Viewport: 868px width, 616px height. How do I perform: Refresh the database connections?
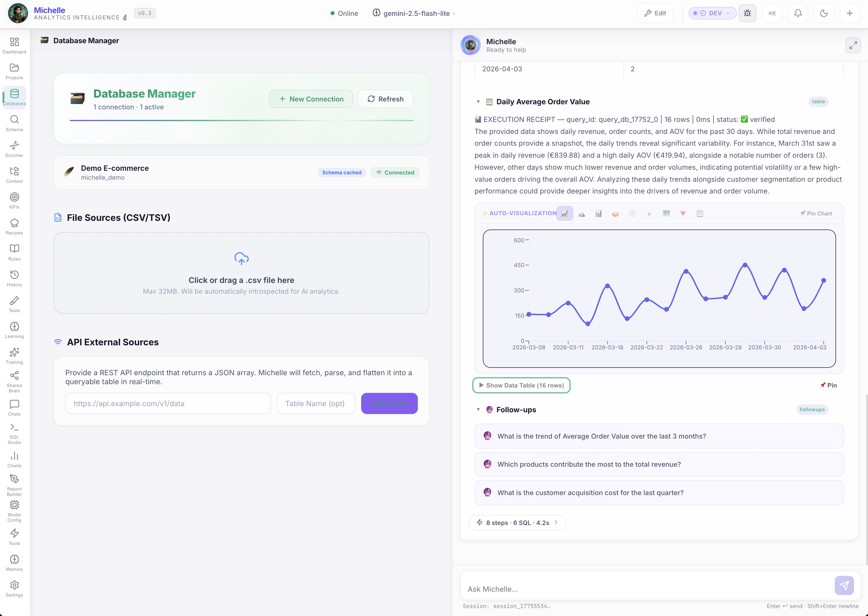[385, 99]
